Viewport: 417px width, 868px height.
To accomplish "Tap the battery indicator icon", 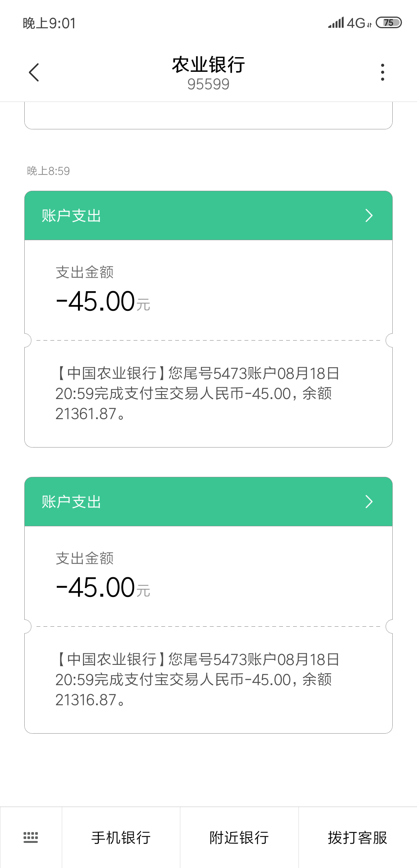I will pos(388,23).
